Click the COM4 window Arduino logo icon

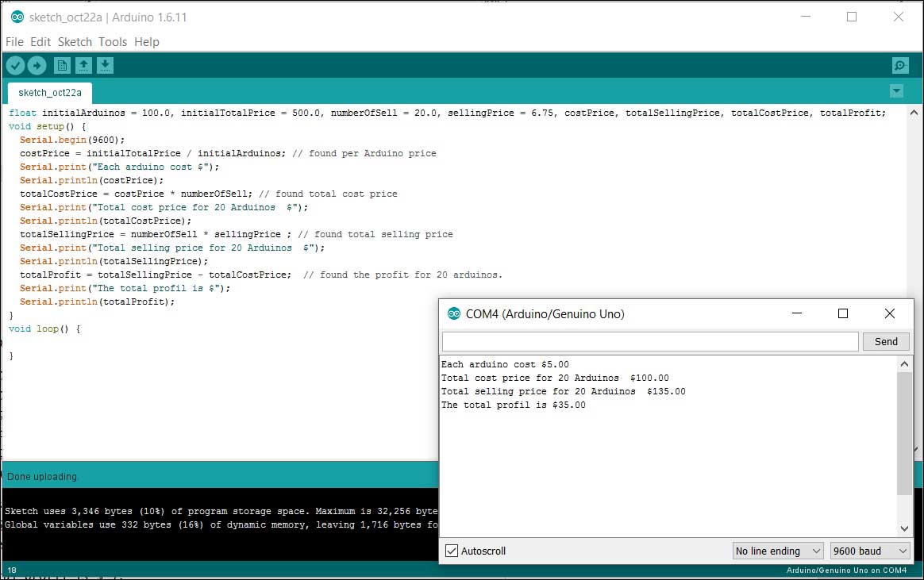(x=454, y=313)
